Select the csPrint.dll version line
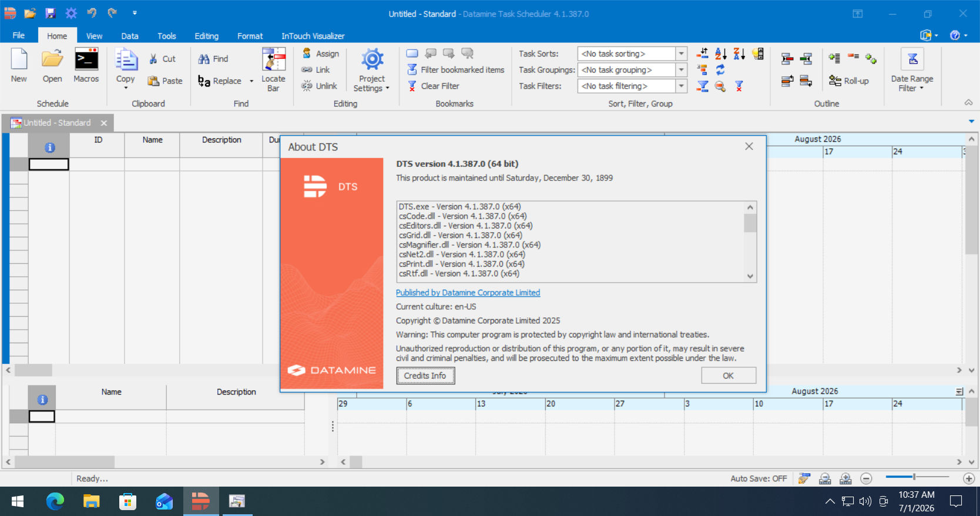This screenshot has height=516, width=980. (x=461, y=264)
